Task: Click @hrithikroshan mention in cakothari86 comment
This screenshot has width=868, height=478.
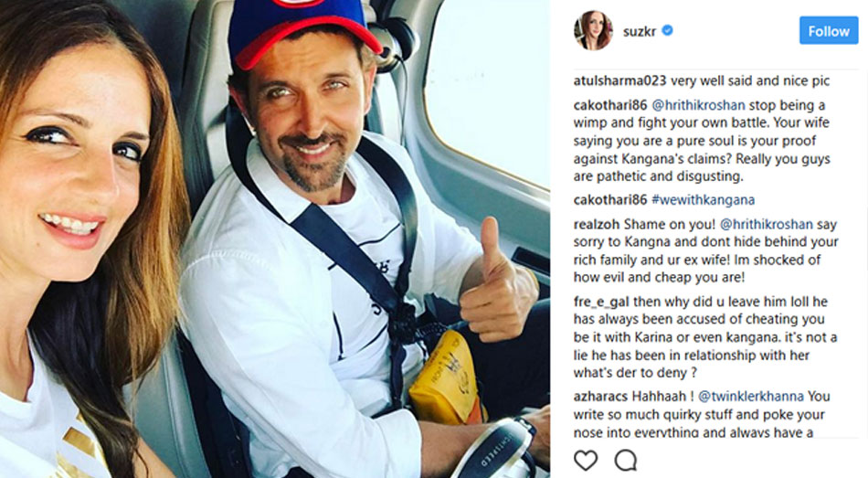Action: pyautogui.click(x=698, y=105)
